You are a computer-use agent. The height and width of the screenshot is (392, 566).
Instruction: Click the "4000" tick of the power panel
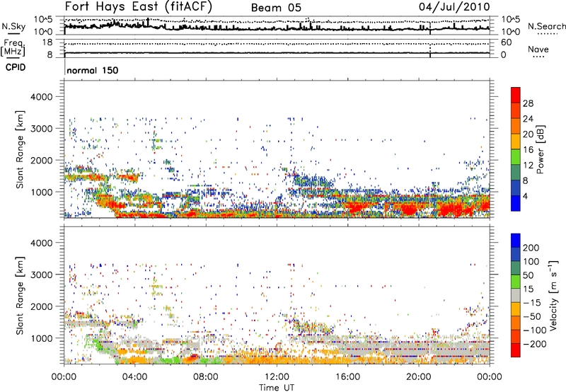coord(41,97)
